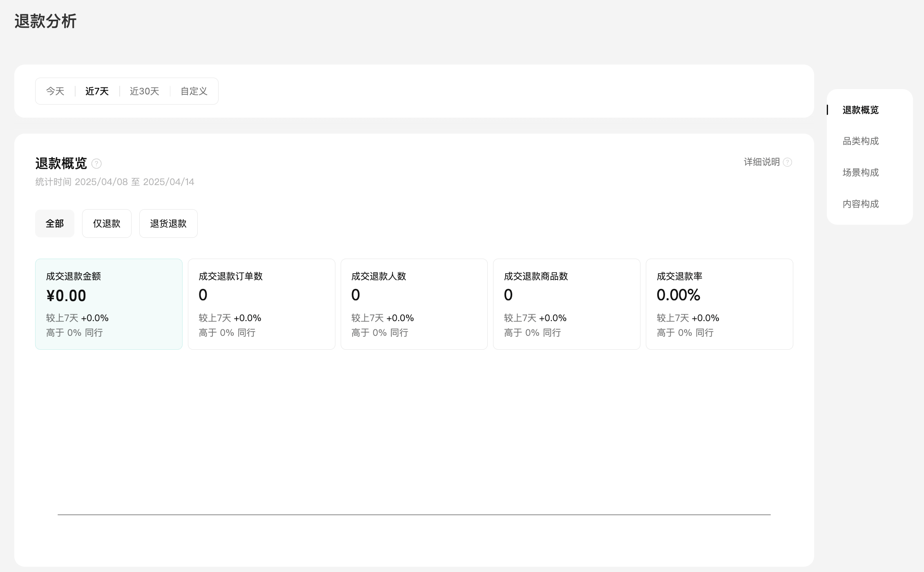Filter by 仅退款 refund type
This screenshot has width=924, height=572.
click(x=107, y=223)
